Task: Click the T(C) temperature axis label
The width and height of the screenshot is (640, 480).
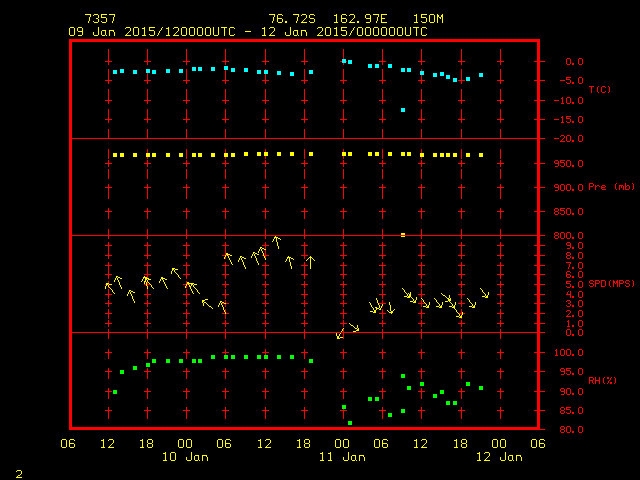Action: [x=599, y=90]
